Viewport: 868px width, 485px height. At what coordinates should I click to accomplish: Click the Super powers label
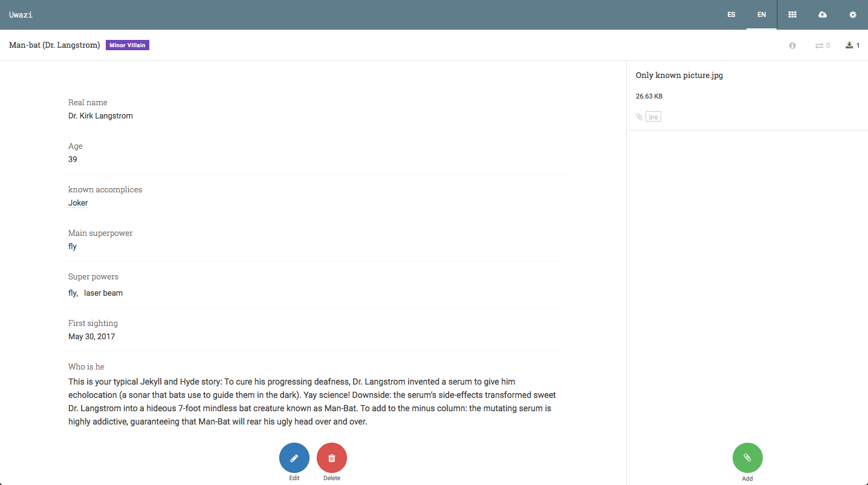click(x=93, y=277)
